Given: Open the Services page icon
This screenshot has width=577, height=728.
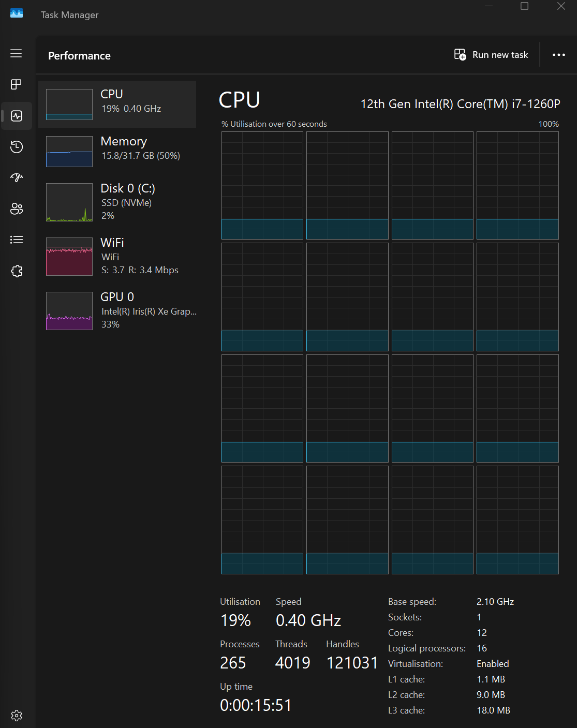Looking at the screenshot, I should (x=17, y=271).
